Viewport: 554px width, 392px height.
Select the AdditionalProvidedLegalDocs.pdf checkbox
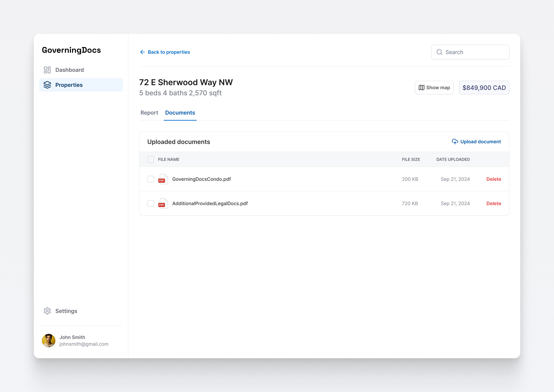pos(150,203)
